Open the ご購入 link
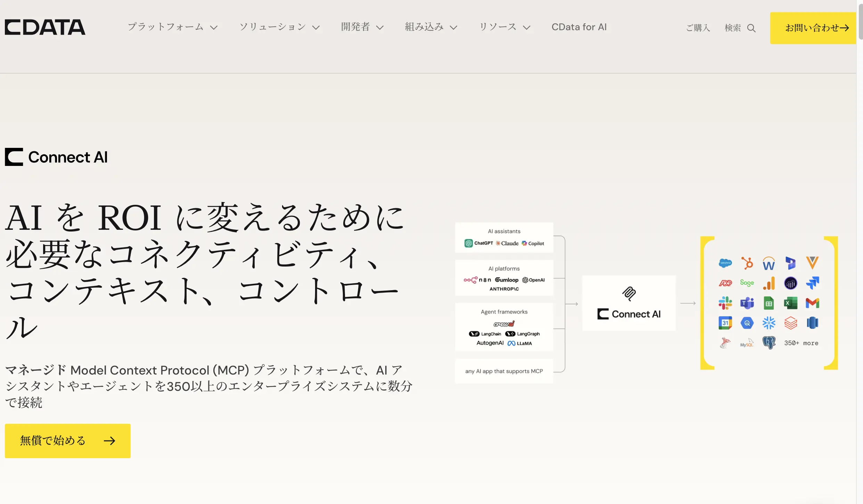Screen dimensions: 863x504 pyautogui.click(x=698, y=28)
